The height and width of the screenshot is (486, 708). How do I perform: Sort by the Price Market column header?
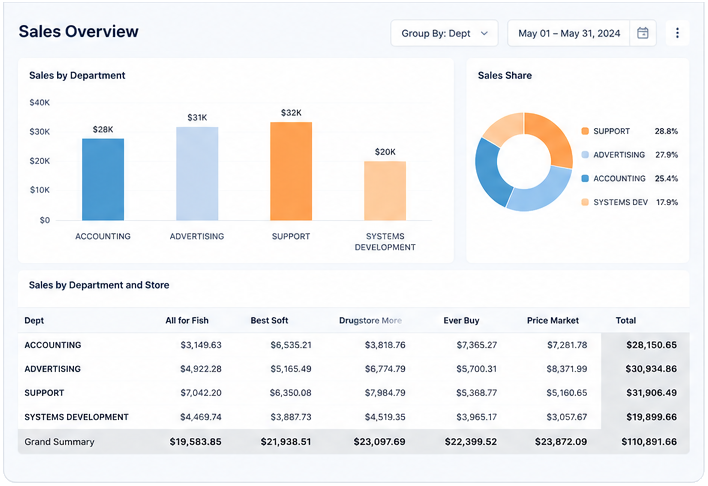(553, 320)
